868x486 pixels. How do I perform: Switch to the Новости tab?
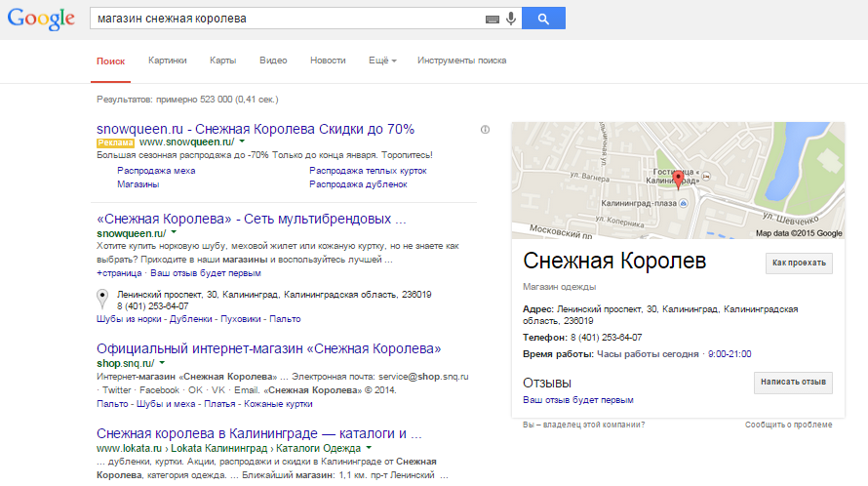point(328,61)
